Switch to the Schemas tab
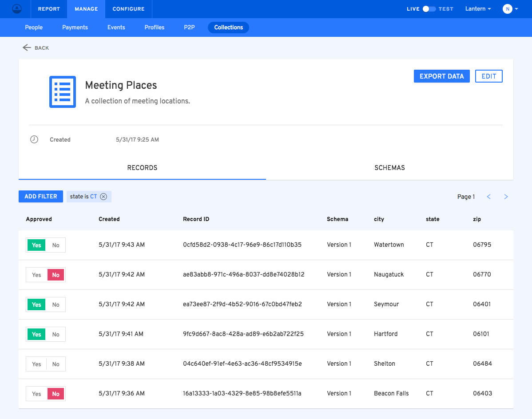Image resolution: width=532 pixels, height=419 pixels. 389,168
